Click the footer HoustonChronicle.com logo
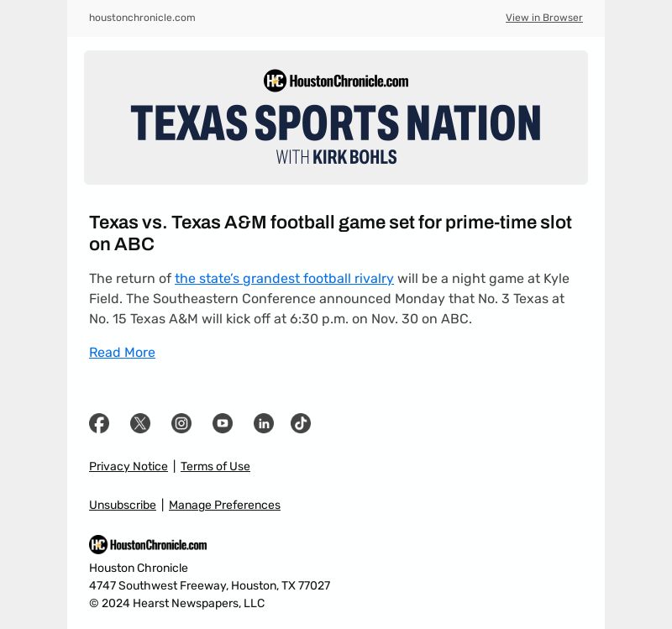 pos(148,544)
